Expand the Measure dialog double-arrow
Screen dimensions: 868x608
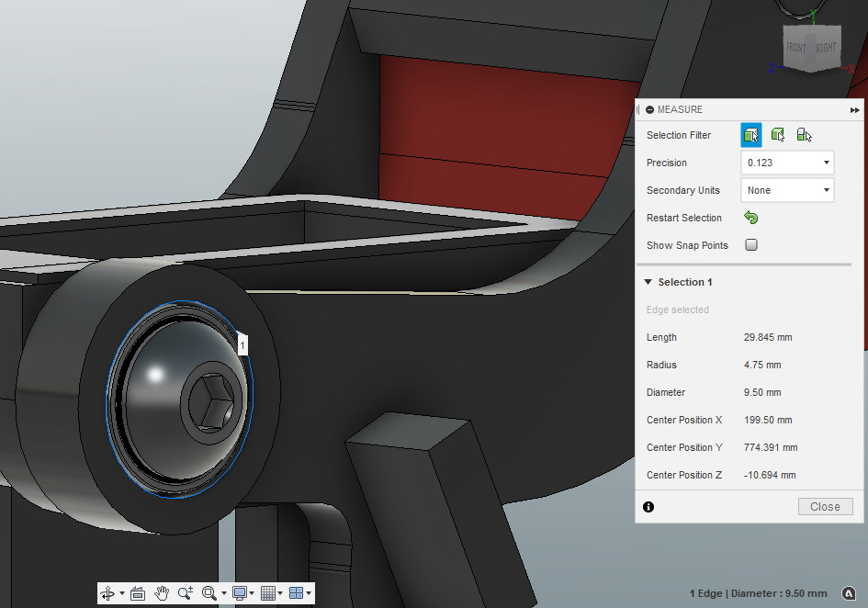pyautogui.click(x=855, y=109)
